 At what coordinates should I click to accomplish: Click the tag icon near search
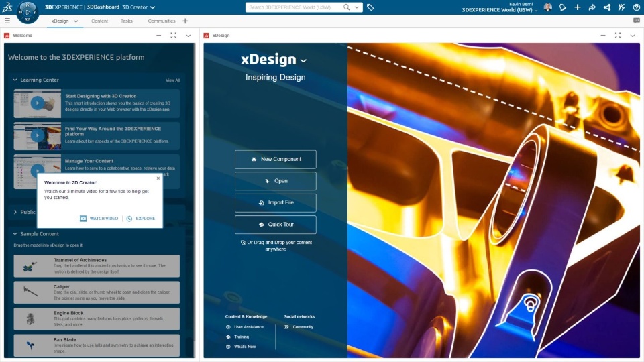(370, 7)
